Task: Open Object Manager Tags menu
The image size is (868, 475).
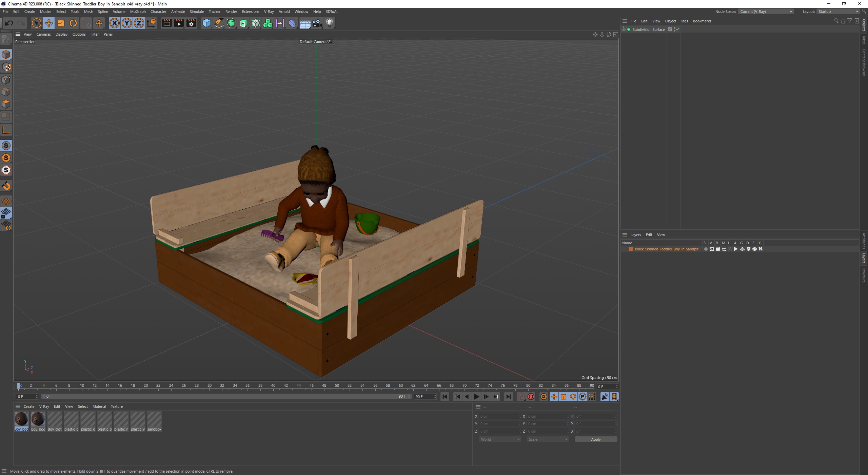Action: (x=684, y=21)
